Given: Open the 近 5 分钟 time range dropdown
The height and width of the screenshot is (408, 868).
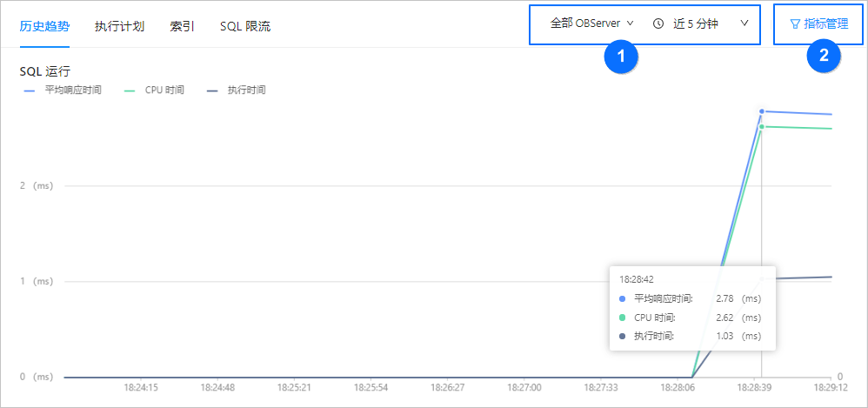Looking at the screenshot, I should [x=701, y=23].
